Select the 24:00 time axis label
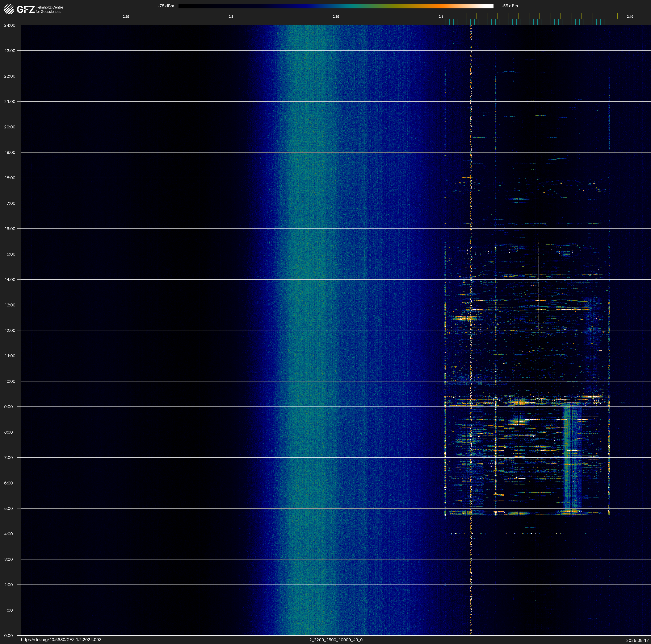This screenshot has height=644, width=651. (10, 25)
